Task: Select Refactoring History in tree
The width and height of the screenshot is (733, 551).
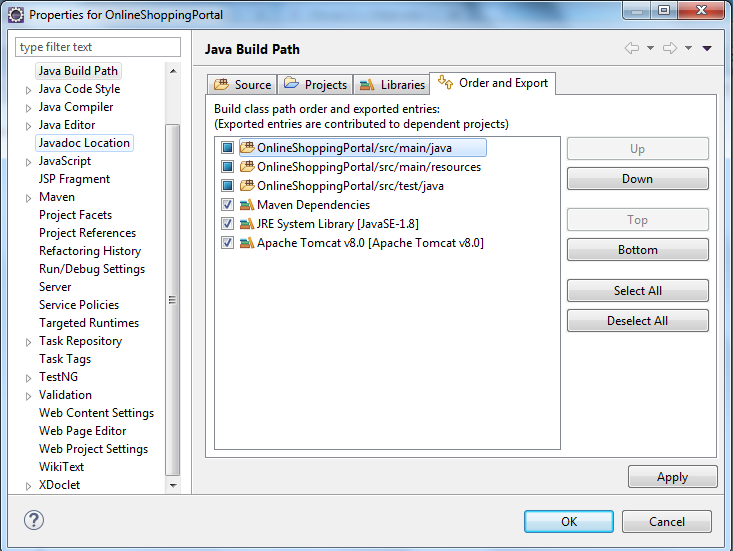Action: (x=90, y=251)
